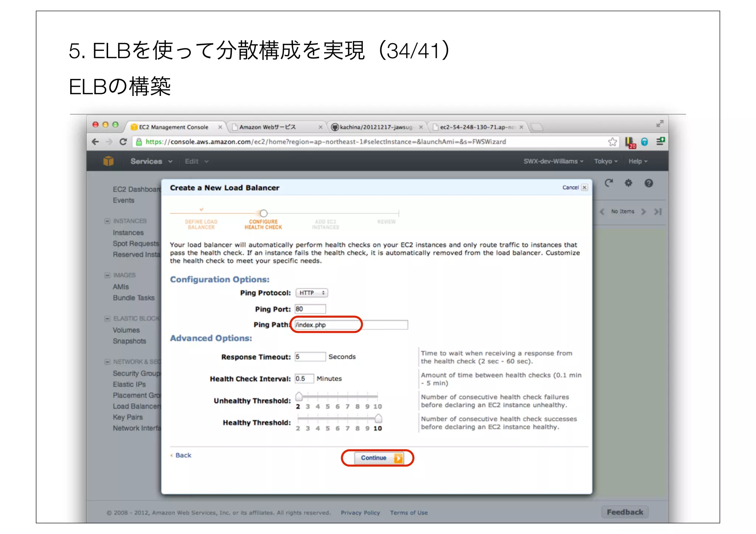Click the browser back arrow
The image size is (756, 534).
(x=95, y=142)
